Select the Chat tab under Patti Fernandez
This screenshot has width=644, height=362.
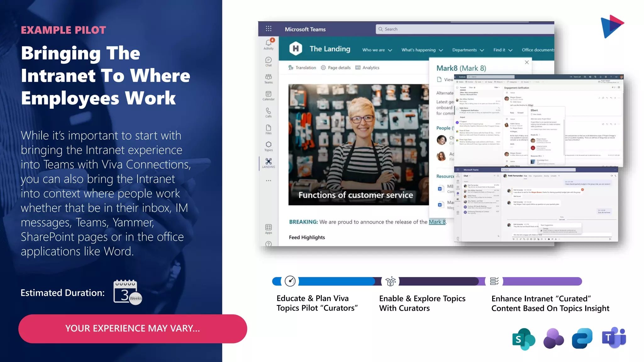tap(525, 176)
